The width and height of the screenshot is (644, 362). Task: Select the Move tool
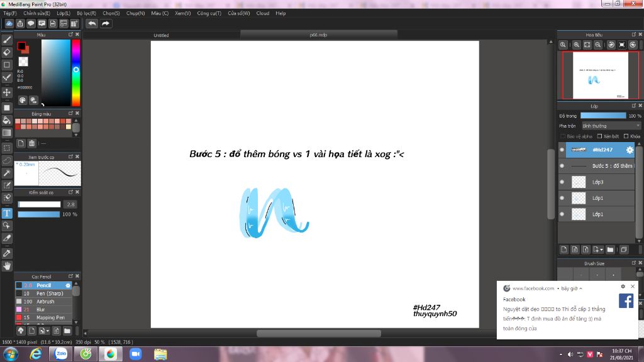coord(7,92)
